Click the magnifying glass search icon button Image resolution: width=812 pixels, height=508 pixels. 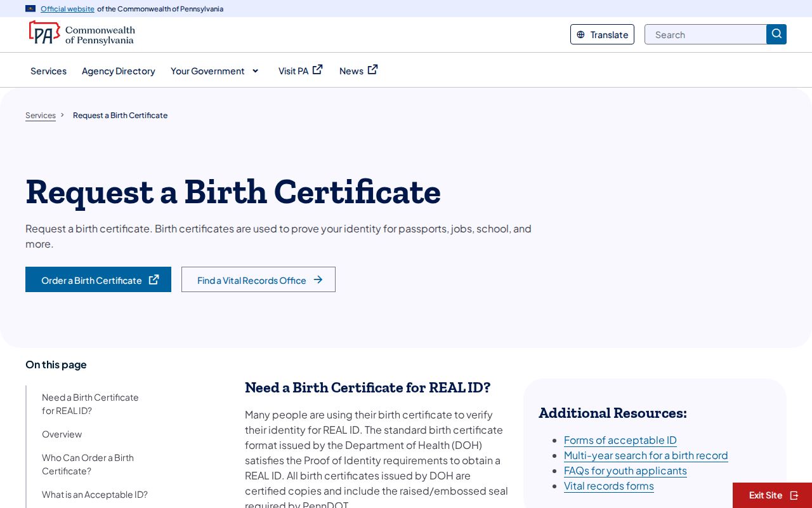coord(776,34)
